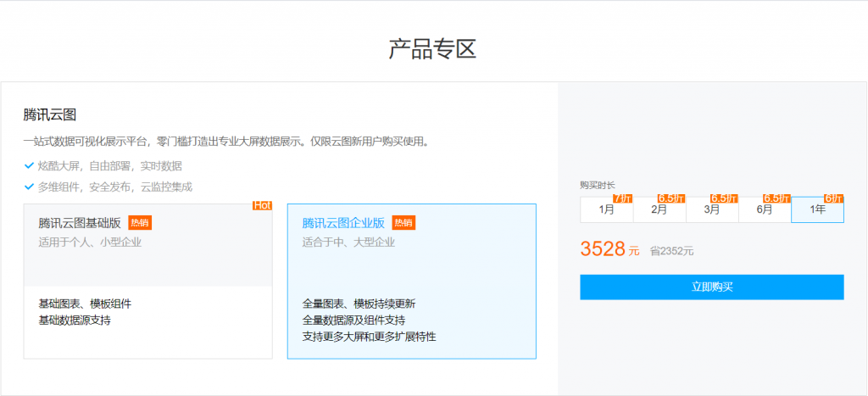Image resolution: width=868 pixels, height=396 pixels.
Task: Select the 腾讯云图企业版 product card
Action: [411, 282]
